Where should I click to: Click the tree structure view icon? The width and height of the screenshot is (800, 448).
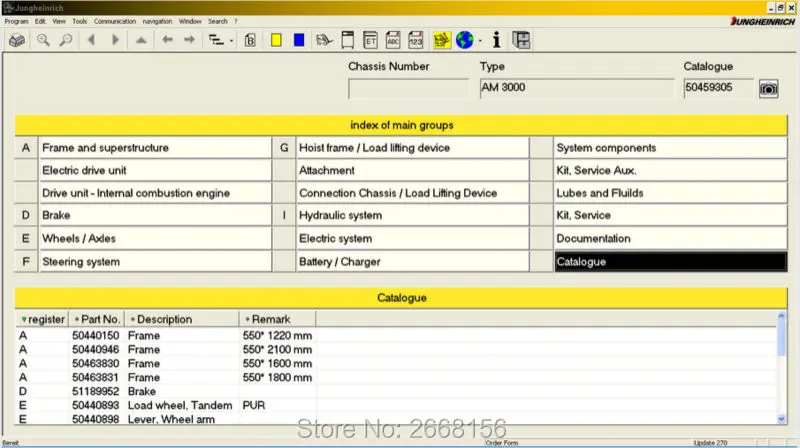pos(216,40)
